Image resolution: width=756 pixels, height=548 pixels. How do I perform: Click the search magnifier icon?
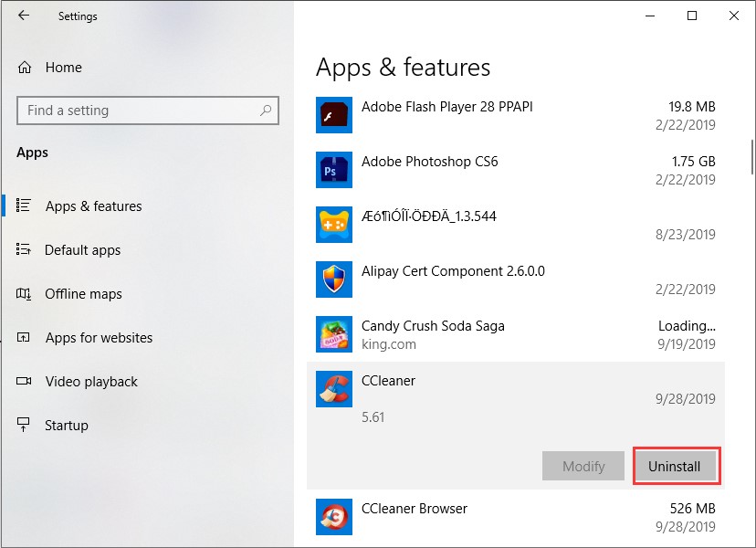tap(265, 111)
